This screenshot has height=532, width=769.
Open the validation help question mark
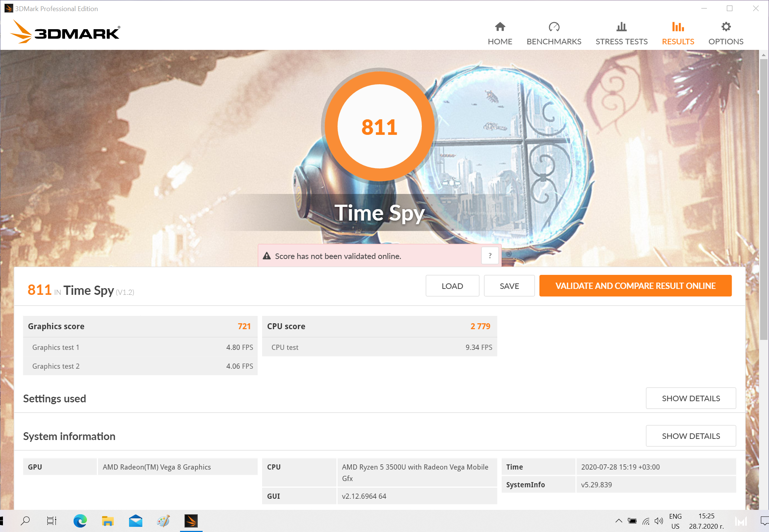pos(490,256)
